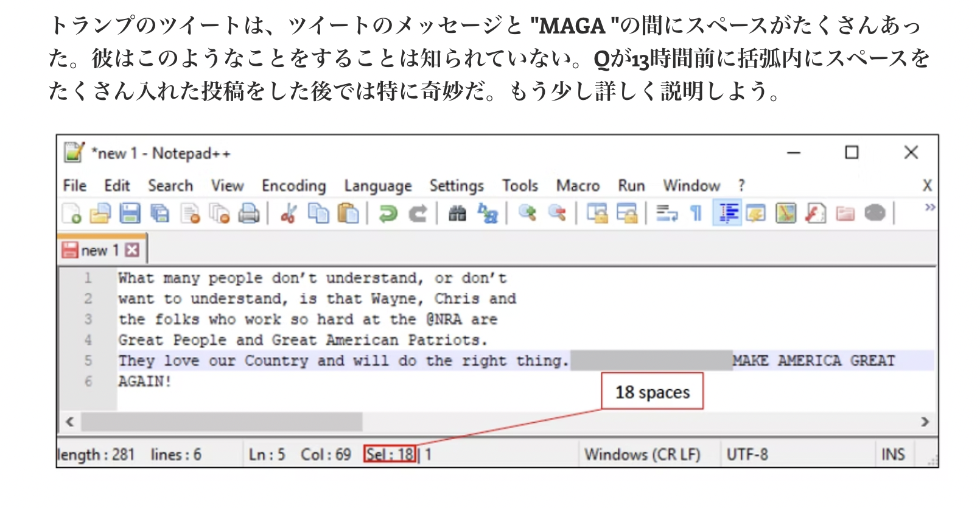Start macro recording with the grey circle icon
980x508 pixels.
pos(875,213)
